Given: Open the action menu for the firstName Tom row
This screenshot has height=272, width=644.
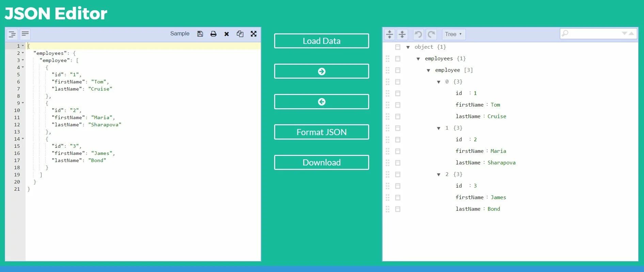Looking at the screenshot, I should coord(397,105).
